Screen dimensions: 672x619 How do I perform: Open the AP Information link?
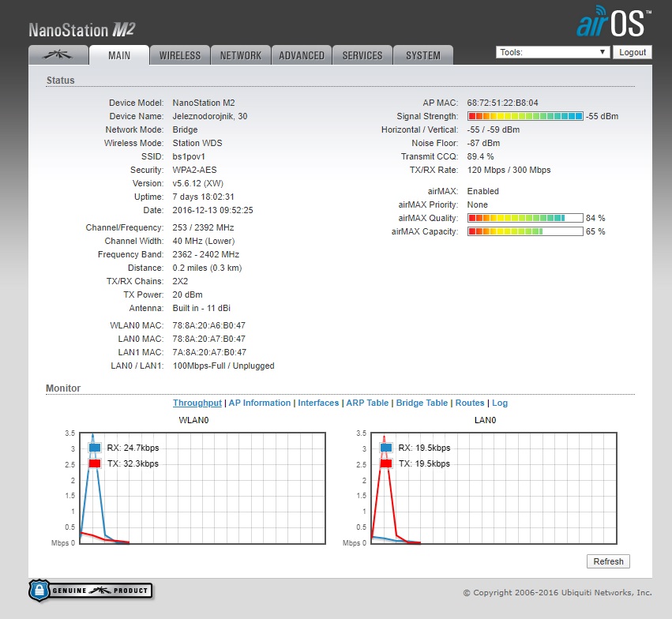(x=260, y=403)
